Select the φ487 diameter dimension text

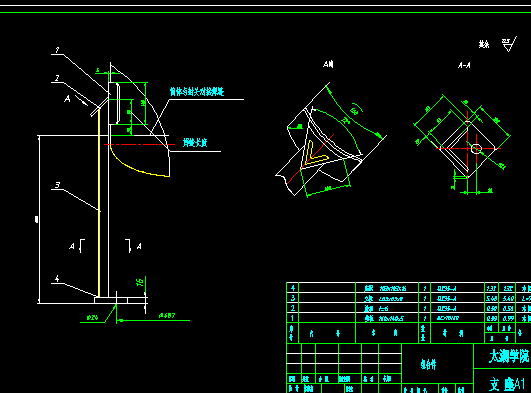pyautogui.click(x=167, y=315)
